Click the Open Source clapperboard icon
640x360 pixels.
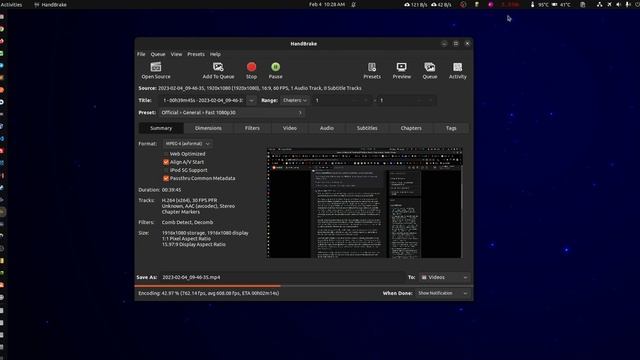tap(156, 67)
